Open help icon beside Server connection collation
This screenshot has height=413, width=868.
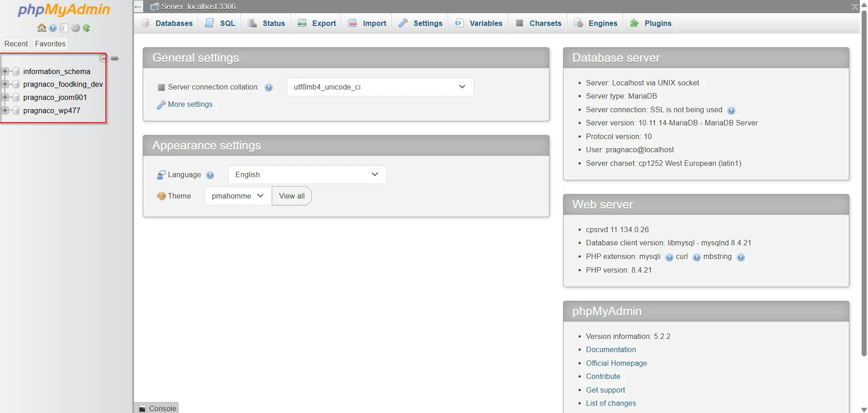269,87
